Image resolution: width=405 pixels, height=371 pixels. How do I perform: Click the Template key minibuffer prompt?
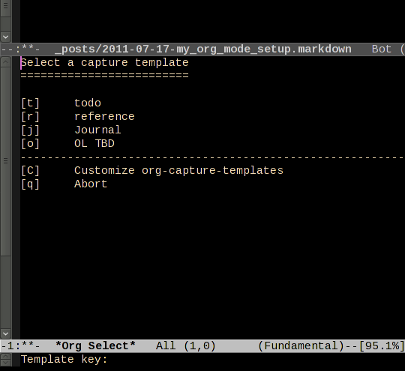[64, 360]
